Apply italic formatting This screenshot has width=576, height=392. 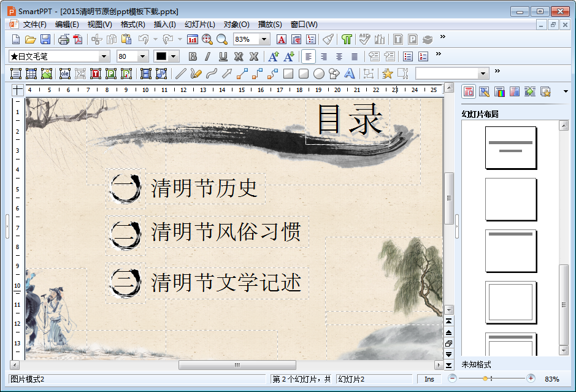coord(207,56)
